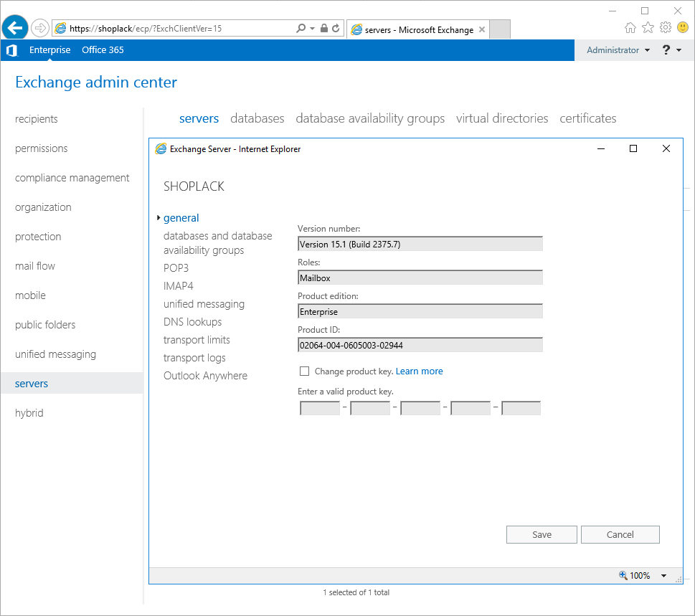Open the help dropdown arrow
Image resolution: width=695 pixels, height=616 pixels.
679,50
